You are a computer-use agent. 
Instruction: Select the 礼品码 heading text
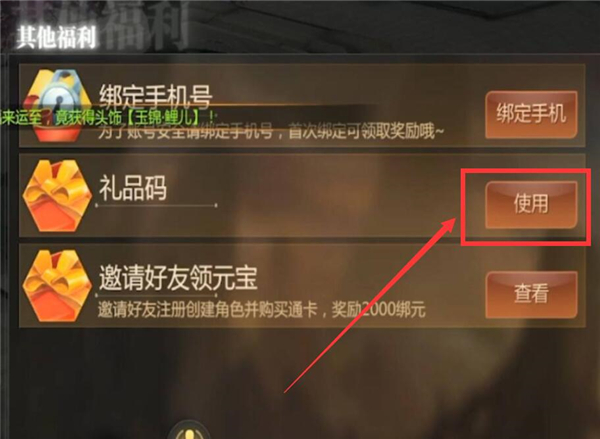click(133, 188)
